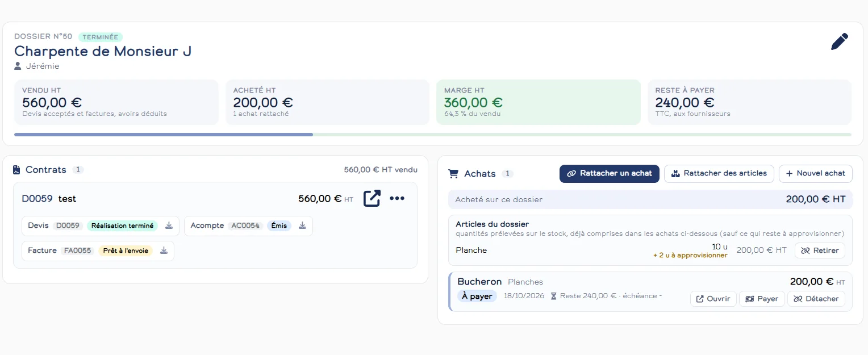The height and width of the screenshot is (355, 868).
Task: Click the '560,00 € HT vendu' total
Action: tap(381, 170)
